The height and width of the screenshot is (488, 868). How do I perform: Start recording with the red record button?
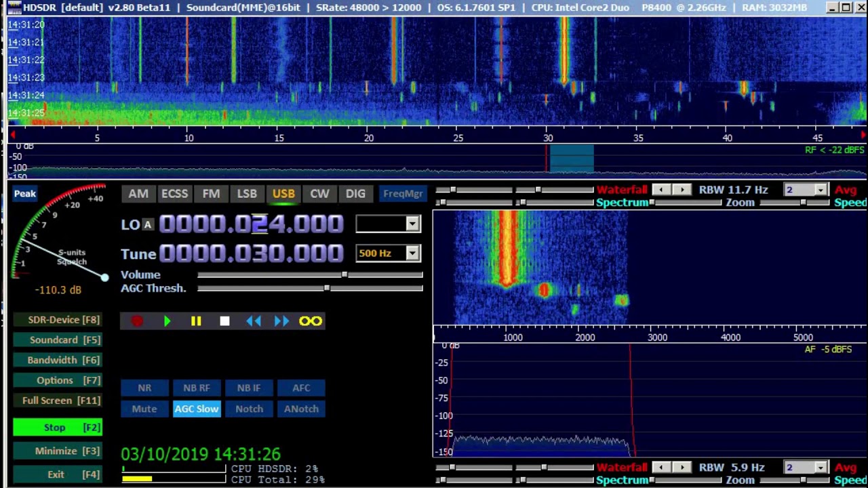coord(137,321)
